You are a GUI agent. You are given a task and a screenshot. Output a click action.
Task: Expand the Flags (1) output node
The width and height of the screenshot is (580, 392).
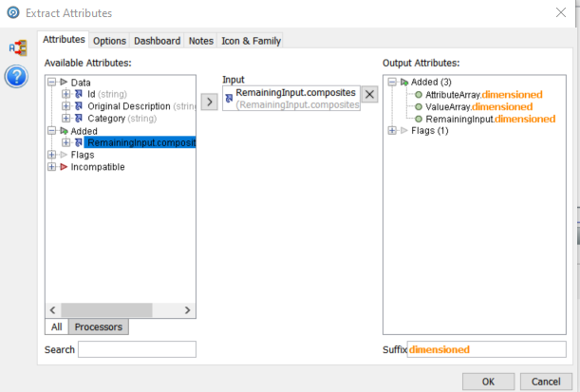(x=392, y=130)
